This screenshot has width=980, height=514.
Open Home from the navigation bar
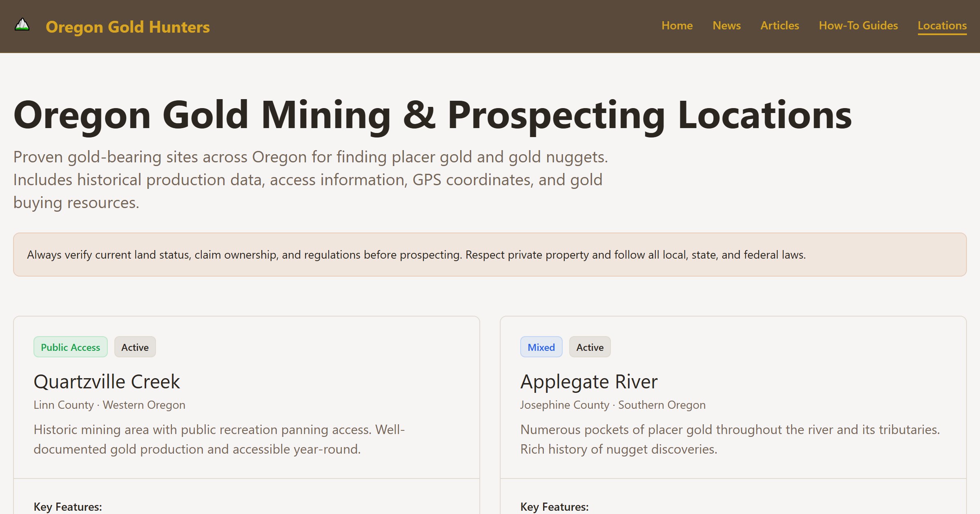tap(677, 26)
